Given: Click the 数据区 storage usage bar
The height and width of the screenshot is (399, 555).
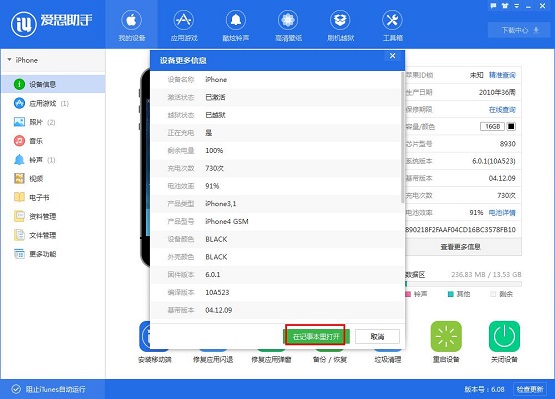Looking at the screenshot, I should click(463, 284).
